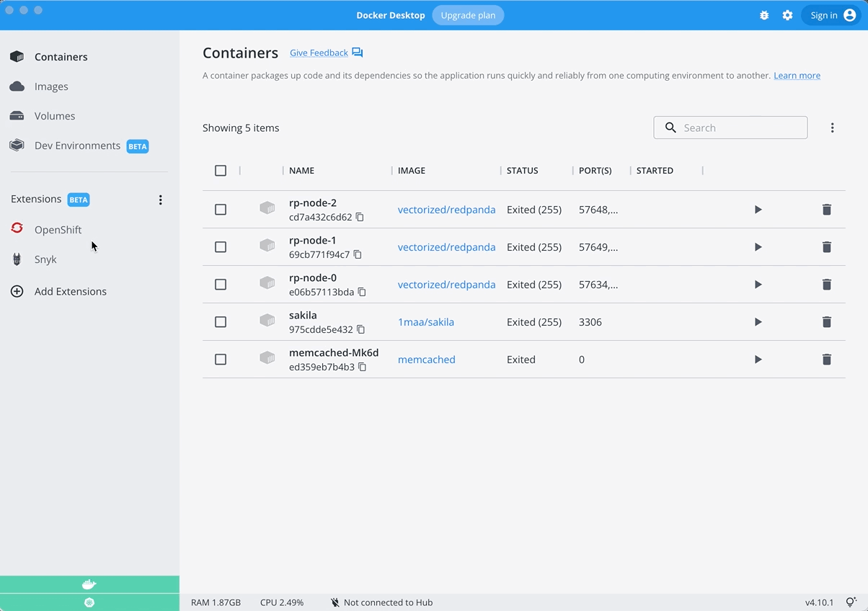Viewport: 868px width, 611px height.
Task: Click version label v4.10.1
Action: pos(819,602)
